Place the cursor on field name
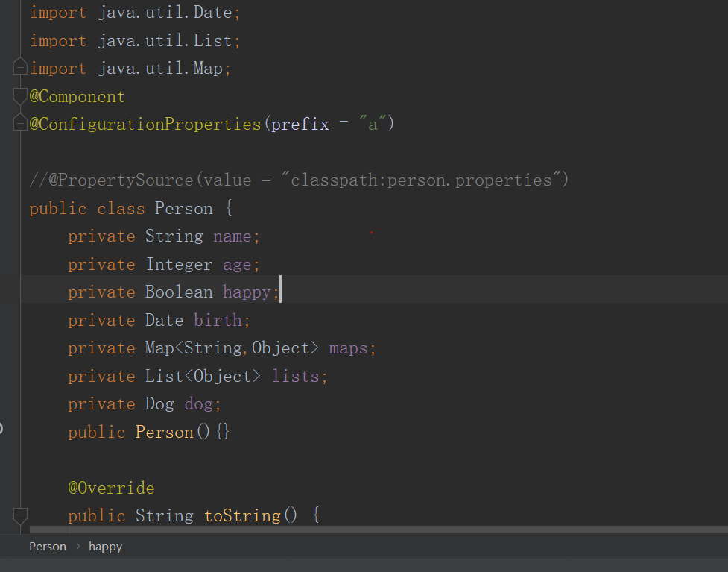This screenshot has width=728, height=572. pos(232,236)
